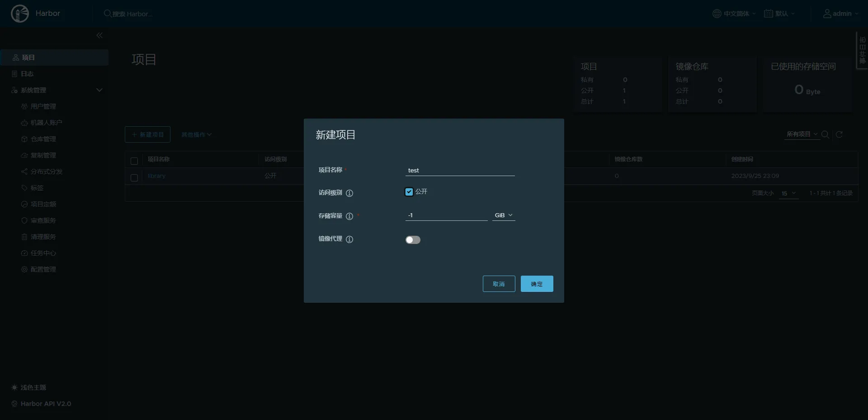Open the 中文简体 language dropdown

(x=734, y=14)
